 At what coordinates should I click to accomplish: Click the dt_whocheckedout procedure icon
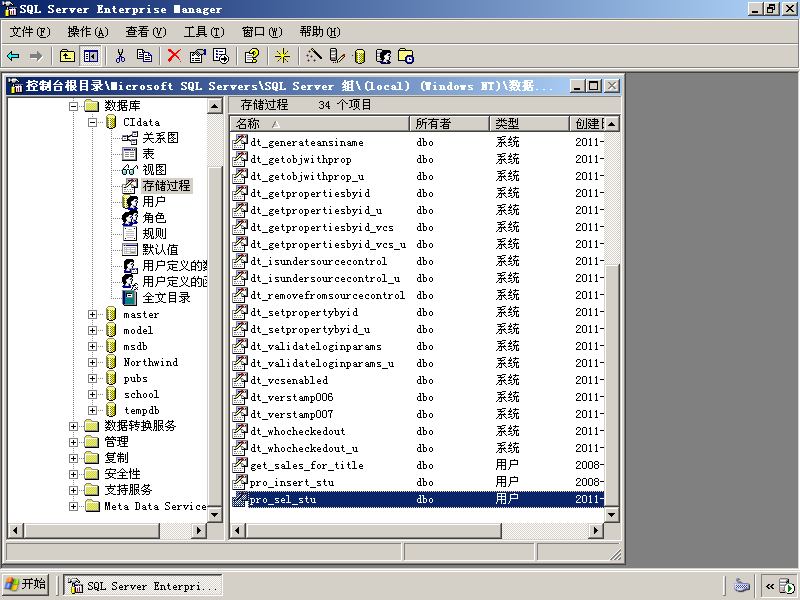point(240,432)
